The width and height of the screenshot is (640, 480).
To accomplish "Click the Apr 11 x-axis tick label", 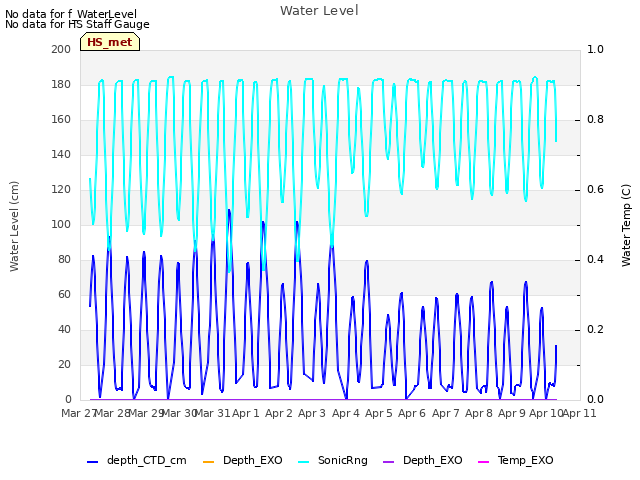I will [x=579, y=413].
